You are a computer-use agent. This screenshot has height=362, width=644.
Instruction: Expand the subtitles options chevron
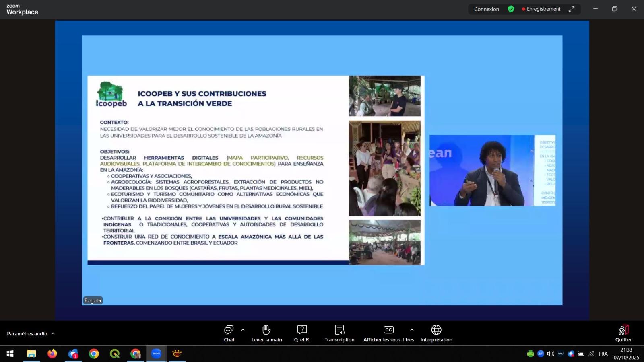(412, 330)
